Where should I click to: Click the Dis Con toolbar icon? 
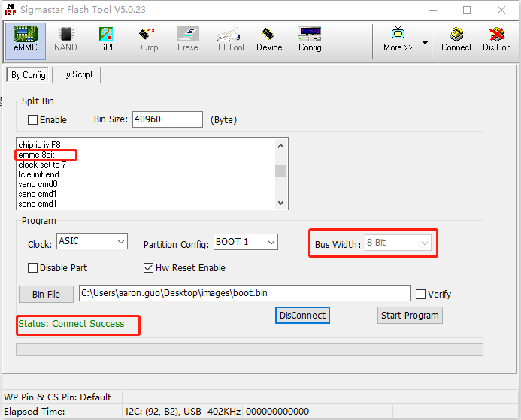click(496, 39)
